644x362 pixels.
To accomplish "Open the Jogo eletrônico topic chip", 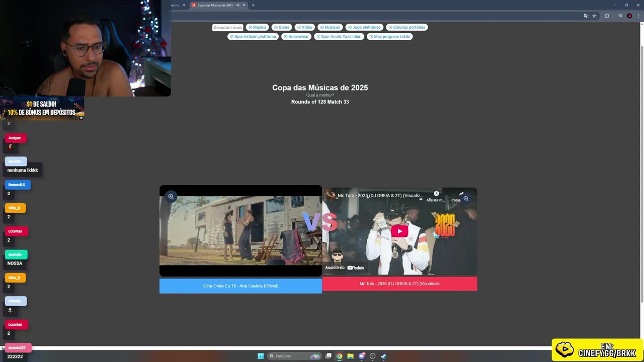I will pos(364,27).
